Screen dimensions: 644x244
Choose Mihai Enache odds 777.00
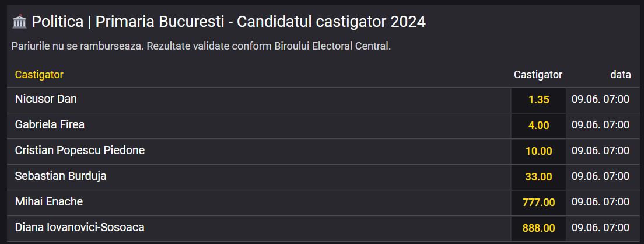coord(538,203)
